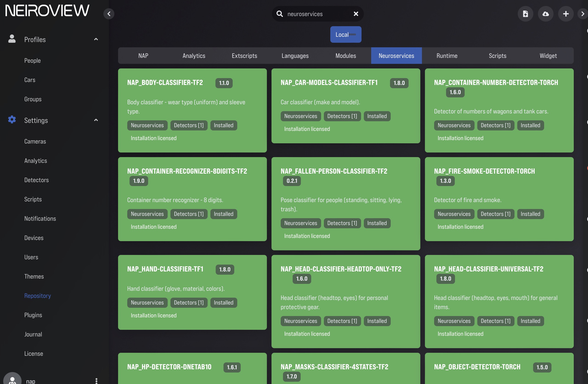Click into the neuroservices search field
Viewport: 588px width, 384px height.
click(x=318, y=14)
